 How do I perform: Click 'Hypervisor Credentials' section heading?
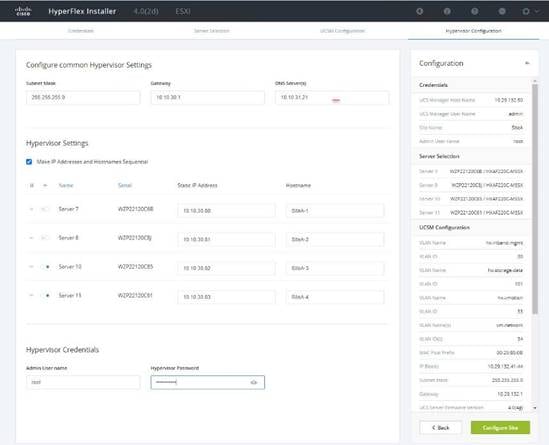[x=62, y=350]
